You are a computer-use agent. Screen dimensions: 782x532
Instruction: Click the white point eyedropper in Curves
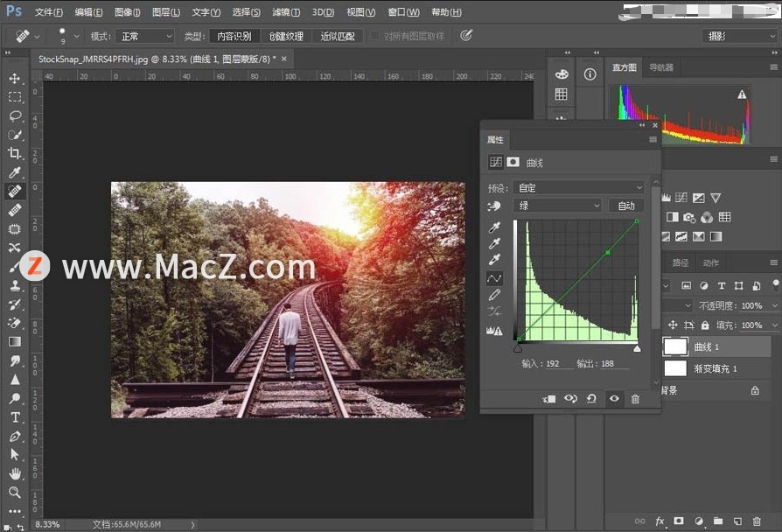click(494, 260)
